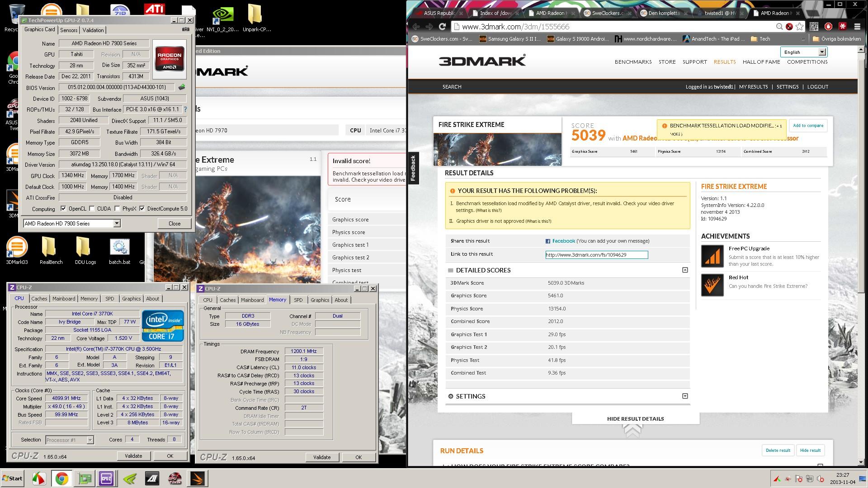Click the MY RESULTS link
This screenshot has width=868, height=488.
pyautogui.click(x=753, y=87)
